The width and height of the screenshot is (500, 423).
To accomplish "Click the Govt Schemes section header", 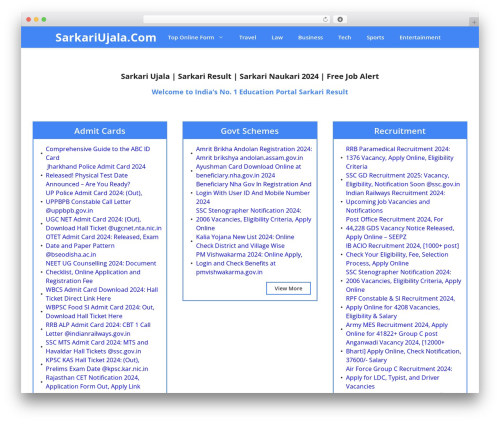I will [x=250, y=131].
